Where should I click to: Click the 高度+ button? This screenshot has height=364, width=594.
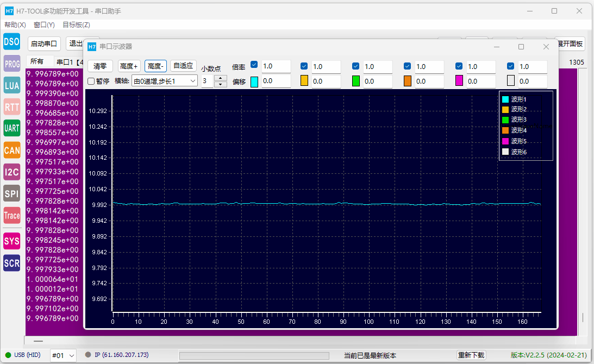point(129,66)
